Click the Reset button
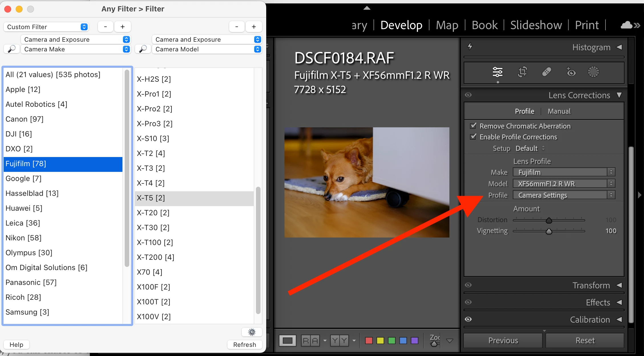The width and height of the screenshot is (644, 356). tap(585, 340)
